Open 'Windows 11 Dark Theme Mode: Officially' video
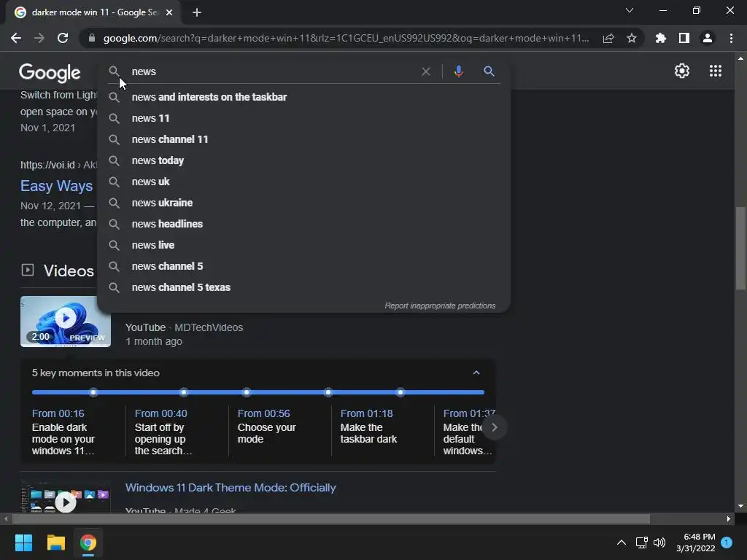Viewport: 747px width, 560px height. tap(231, 488)
